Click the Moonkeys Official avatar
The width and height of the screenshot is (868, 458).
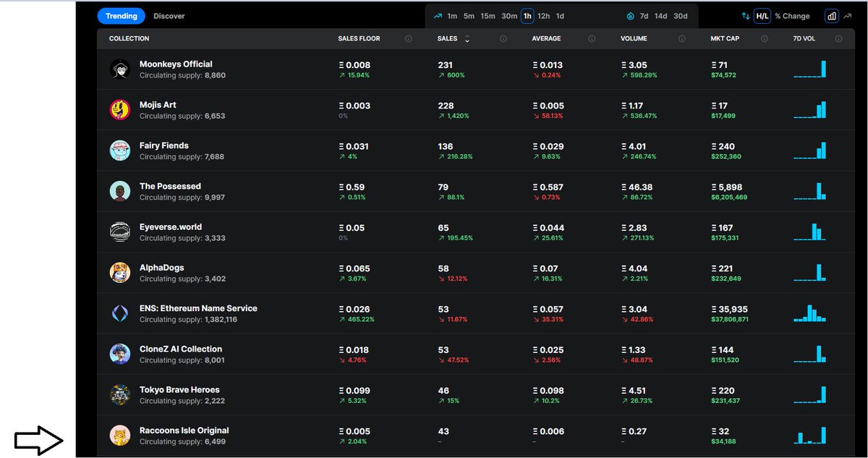coord(119,69)
